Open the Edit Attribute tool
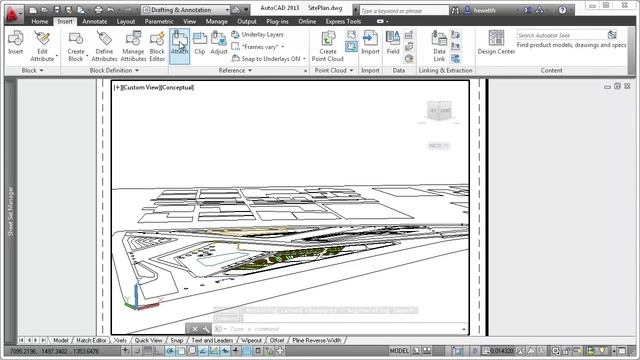 pos(42,46)
